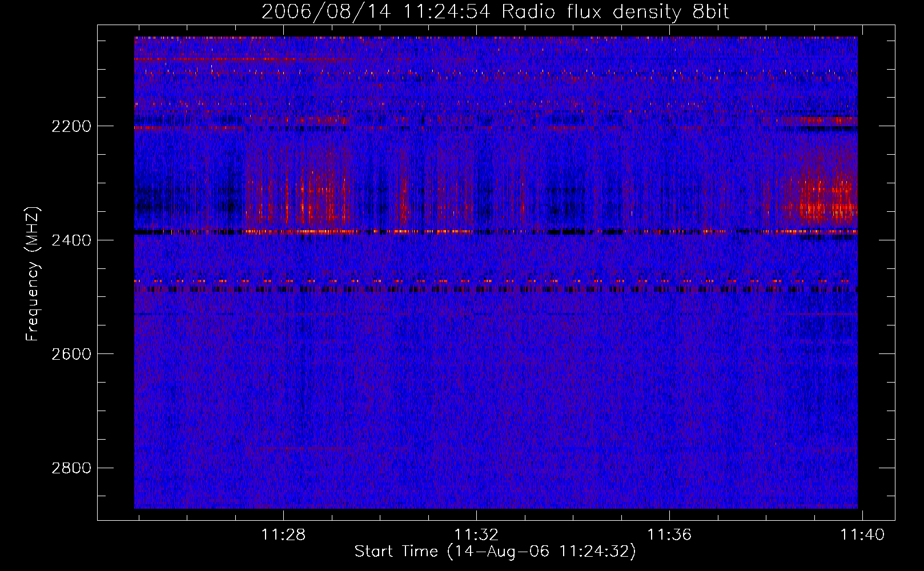The image size is (924, 571).
Task: Click the date '2006/08/14' in the title
Action: [x=326, y=11]
